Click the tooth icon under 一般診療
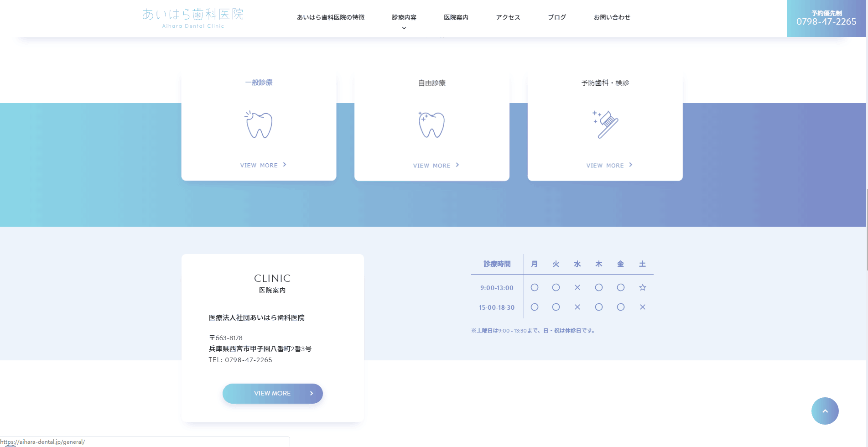868x447 pixels. coord(259,125)
